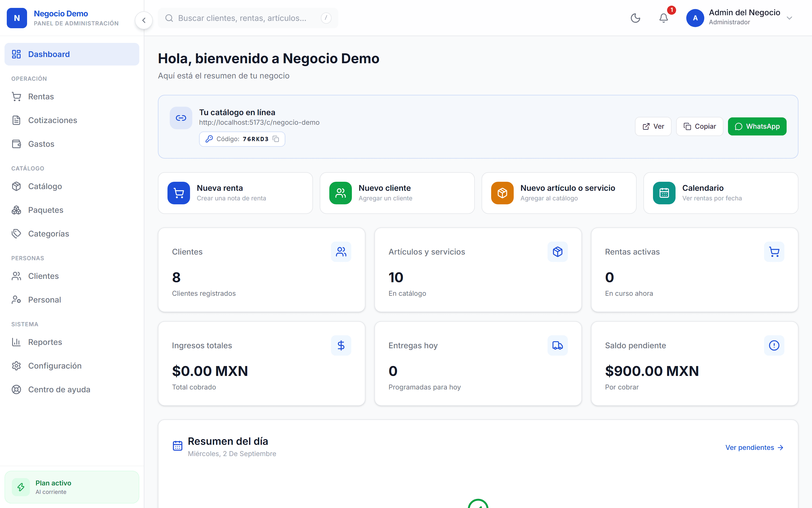Open notifications bell
812x508 pixels.
[x=663, y=18]
